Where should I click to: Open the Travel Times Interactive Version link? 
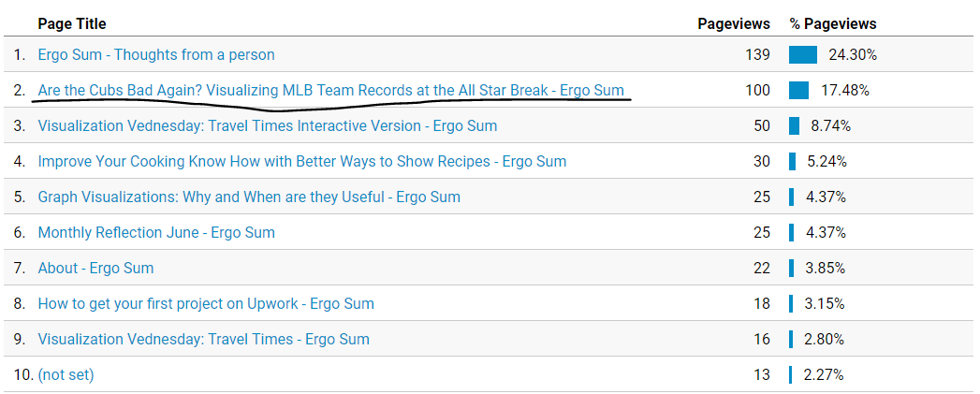[268, 126]
